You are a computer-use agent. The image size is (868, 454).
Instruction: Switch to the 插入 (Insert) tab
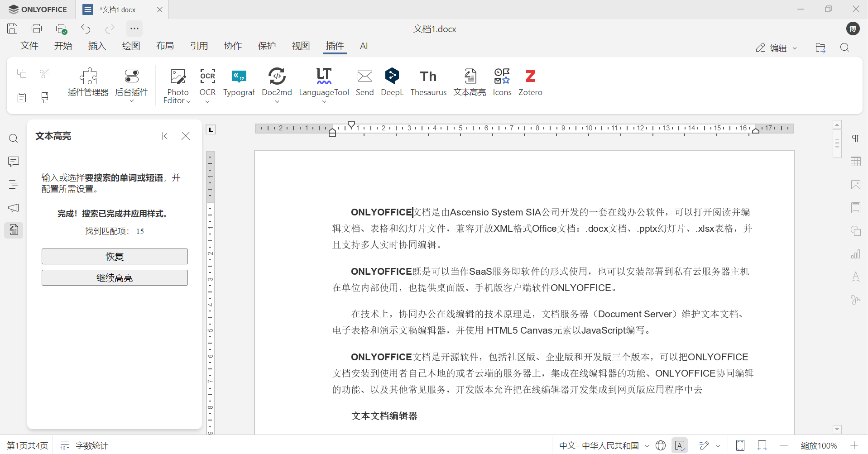click(x=97, y=46)
